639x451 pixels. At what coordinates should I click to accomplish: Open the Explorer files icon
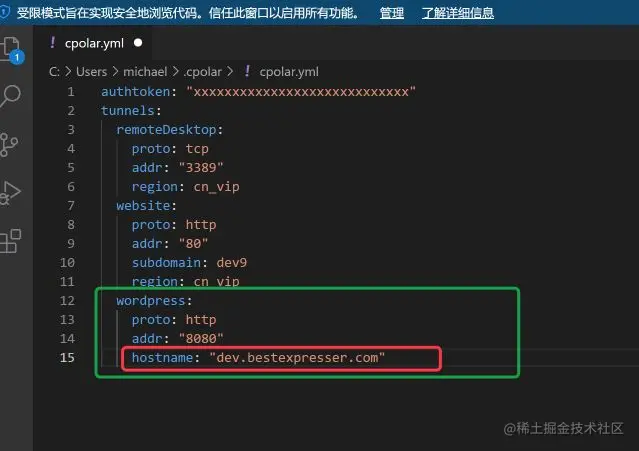coord(11,48)
